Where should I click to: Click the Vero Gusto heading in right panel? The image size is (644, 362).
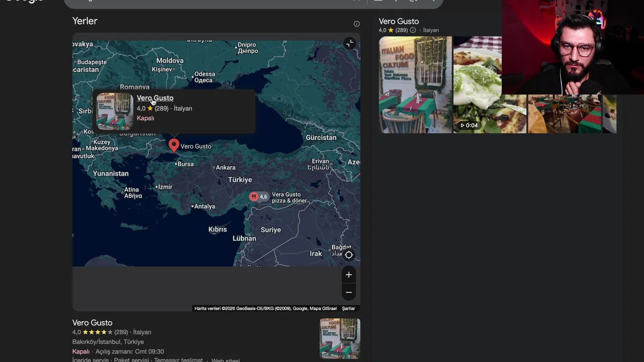[398, 21]
